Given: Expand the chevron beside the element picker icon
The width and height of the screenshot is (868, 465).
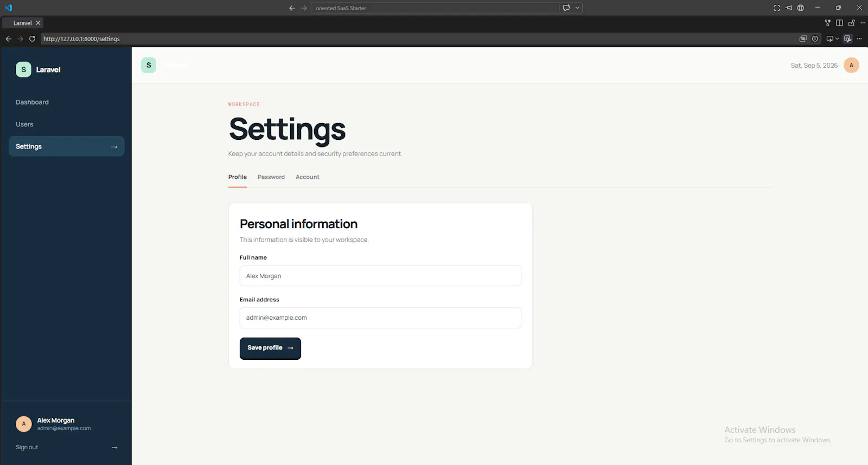Looking at the screenshot, I should 837,39.
